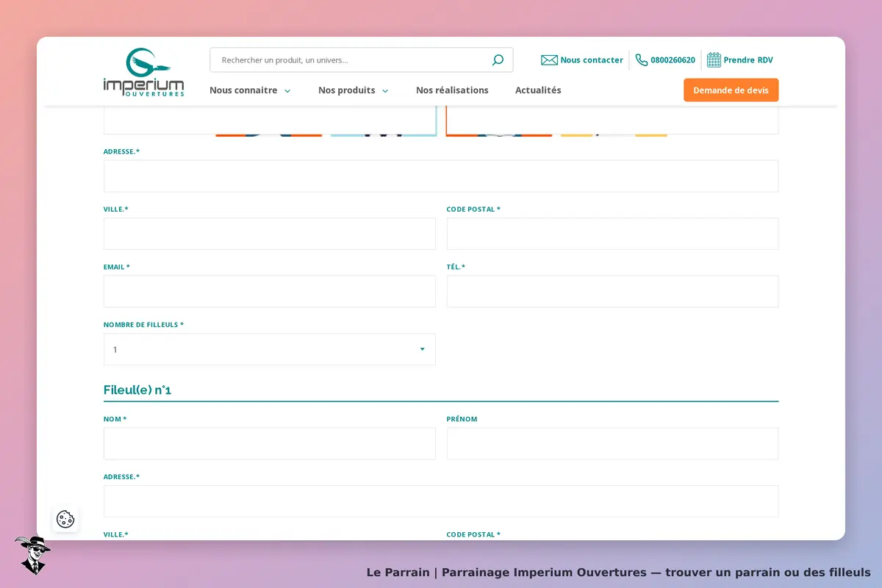Click the Email field label
The height and width of the screenshot is (588, 882).
click(x=117, y=267)
